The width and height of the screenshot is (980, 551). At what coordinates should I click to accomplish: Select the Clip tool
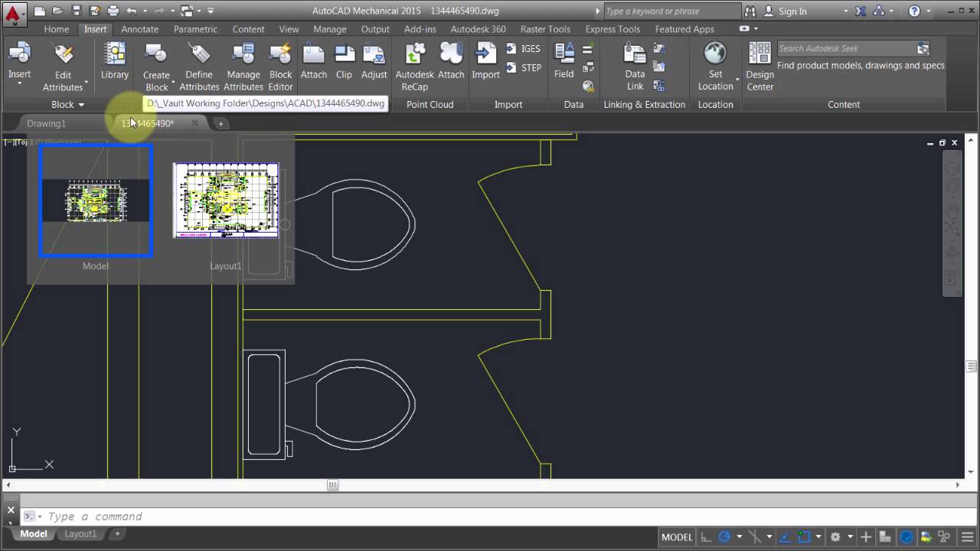[345, 61]
